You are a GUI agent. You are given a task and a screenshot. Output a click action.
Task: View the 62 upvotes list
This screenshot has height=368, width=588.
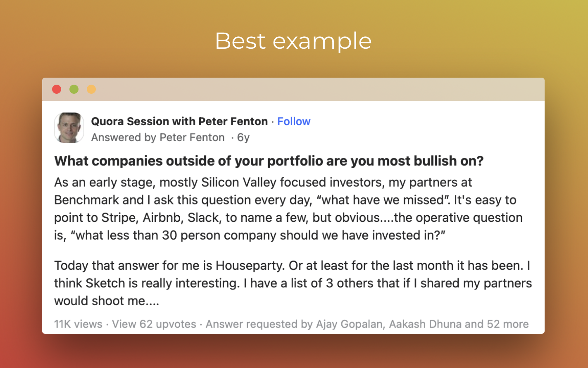[154, 324]
